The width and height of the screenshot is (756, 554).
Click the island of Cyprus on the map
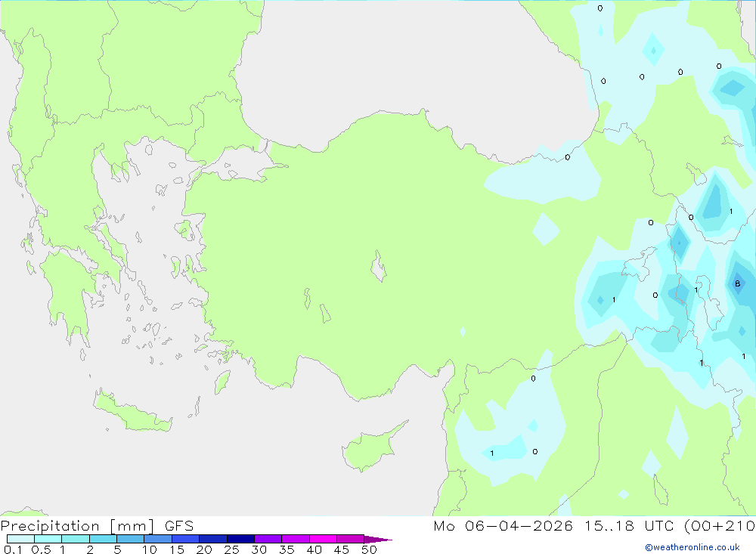pyautogui.click(x=369, y=448)
